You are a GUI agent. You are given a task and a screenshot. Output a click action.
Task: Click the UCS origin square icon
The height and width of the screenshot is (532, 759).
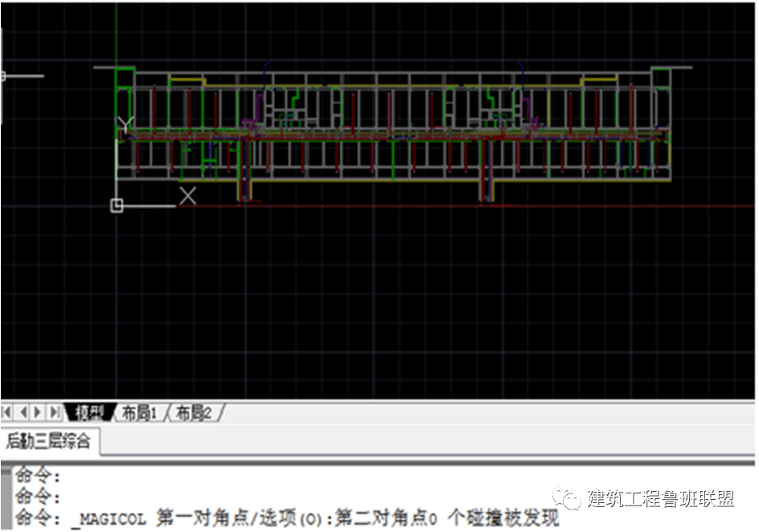pos(117,206)
